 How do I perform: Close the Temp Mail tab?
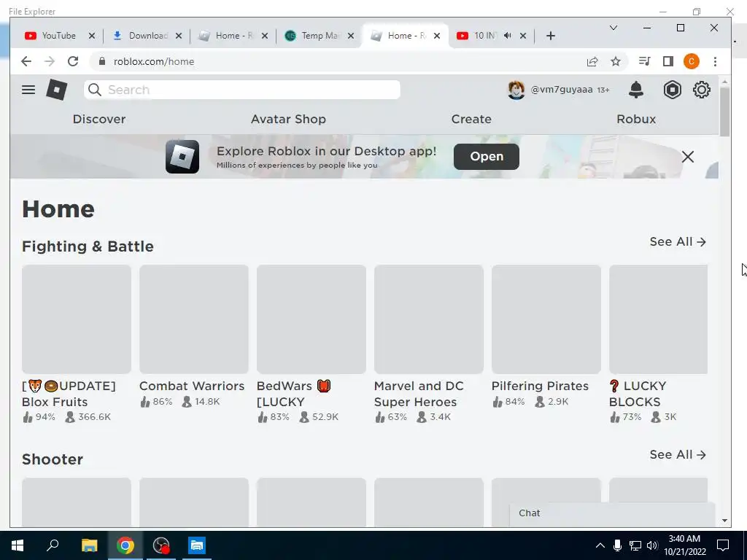point(351,36)
